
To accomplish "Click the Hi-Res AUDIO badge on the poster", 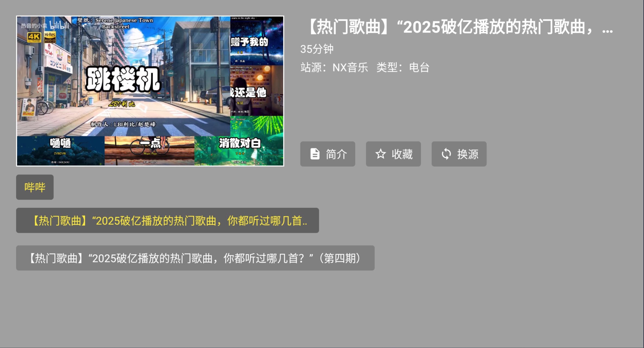I will point(50,38).
